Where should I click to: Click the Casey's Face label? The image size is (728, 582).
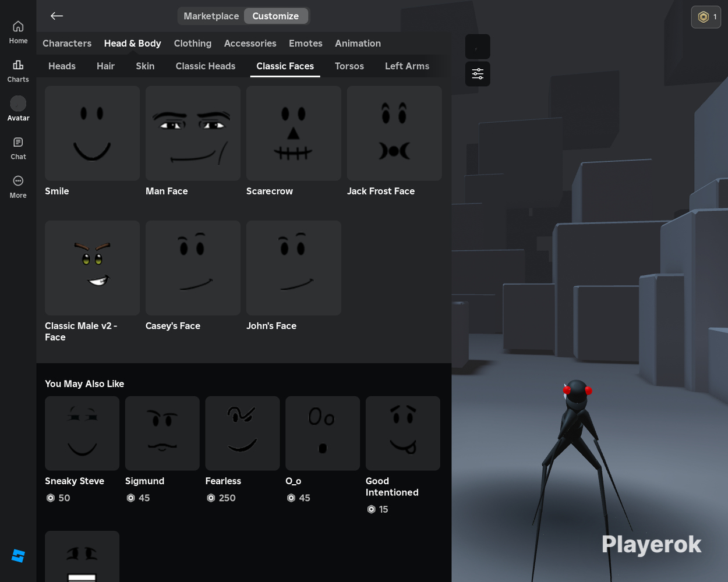point(173,326)
